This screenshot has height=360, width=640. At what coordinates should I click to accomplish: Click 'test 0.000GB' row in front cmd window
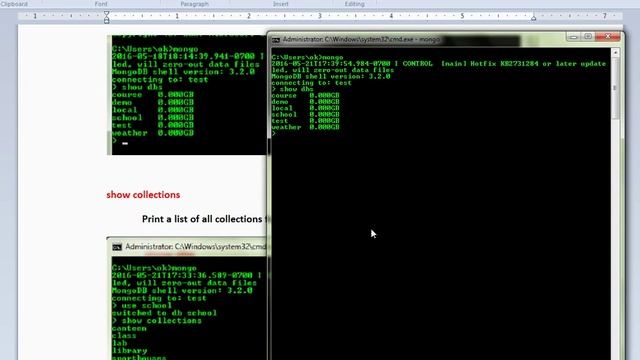click(305, 121)
